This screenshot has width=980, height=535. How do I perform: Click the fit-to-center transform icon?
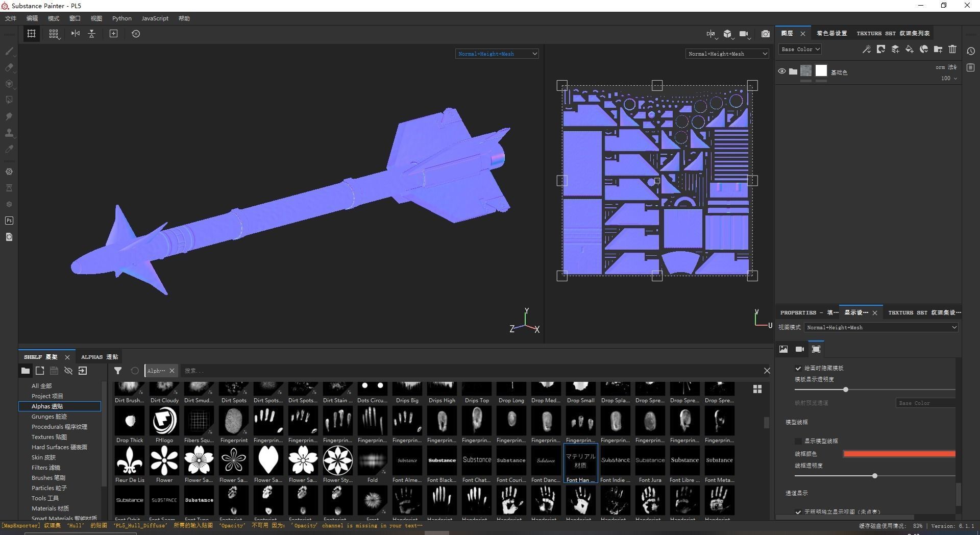113,34
